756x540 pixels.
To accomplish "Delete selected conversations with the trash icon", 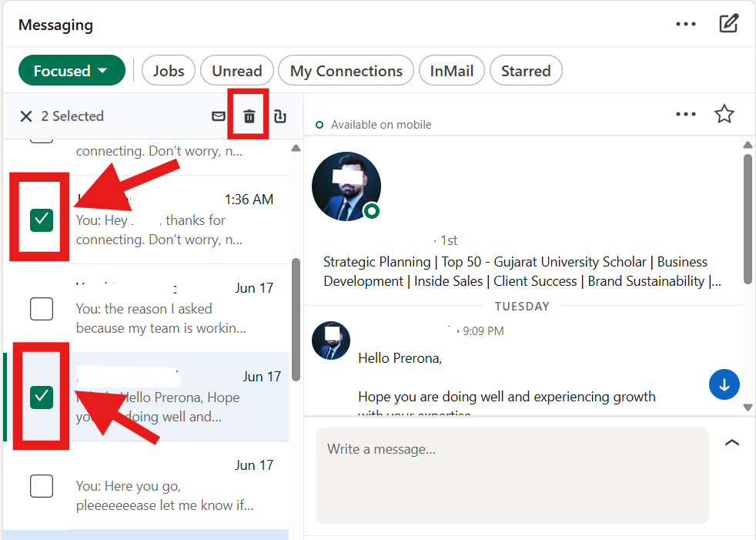I will [x=249, y=116].
